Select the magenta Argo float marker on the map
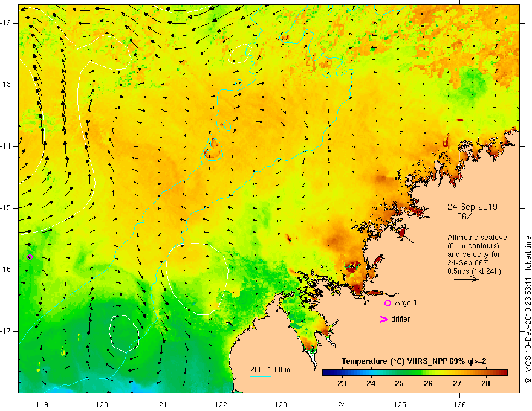Viewport: 532px width, 411px height. (30, 257)
